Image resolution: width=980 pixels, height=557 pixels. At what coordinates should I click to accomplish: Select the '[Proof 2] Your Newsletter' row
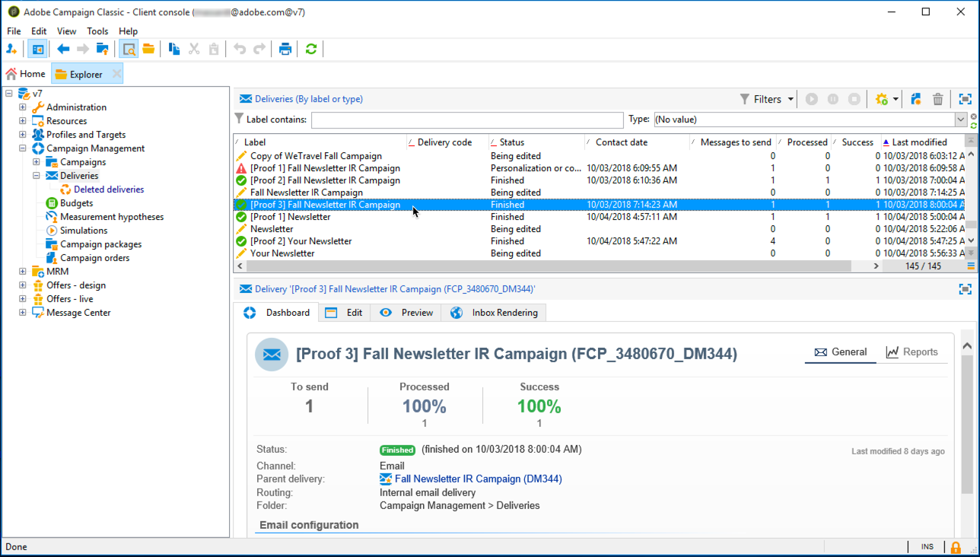tap(600, 241)
